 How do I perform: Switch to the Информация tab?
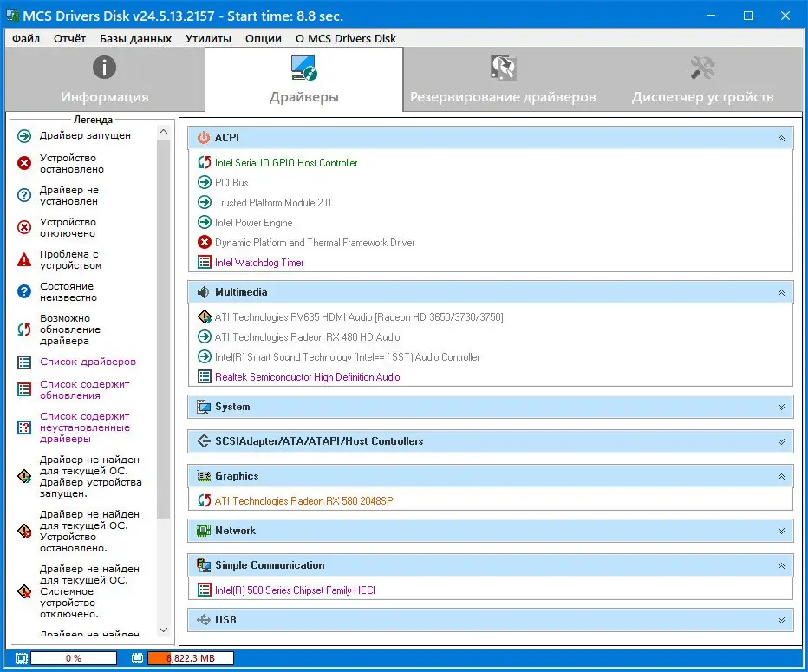click(105, 80)
